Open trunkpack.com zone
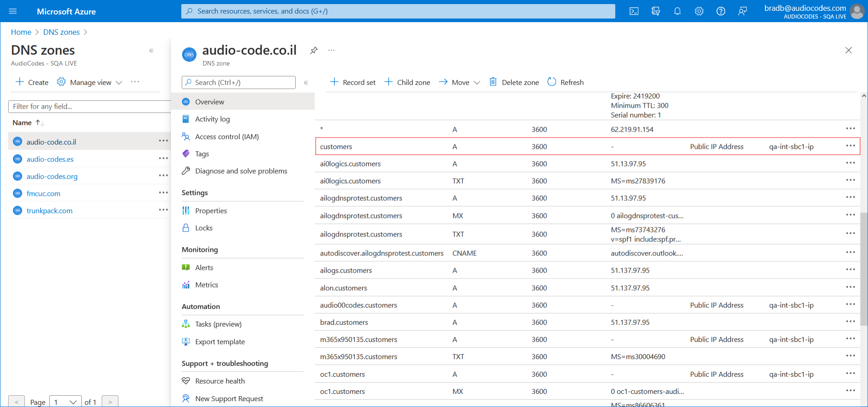868x407 pixels. tap(49, 211)
